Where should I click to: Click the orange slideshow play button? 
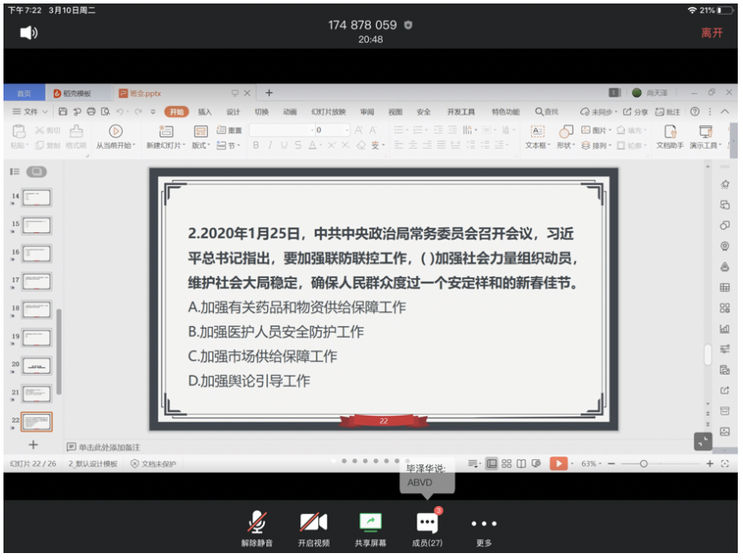(558, 463)
